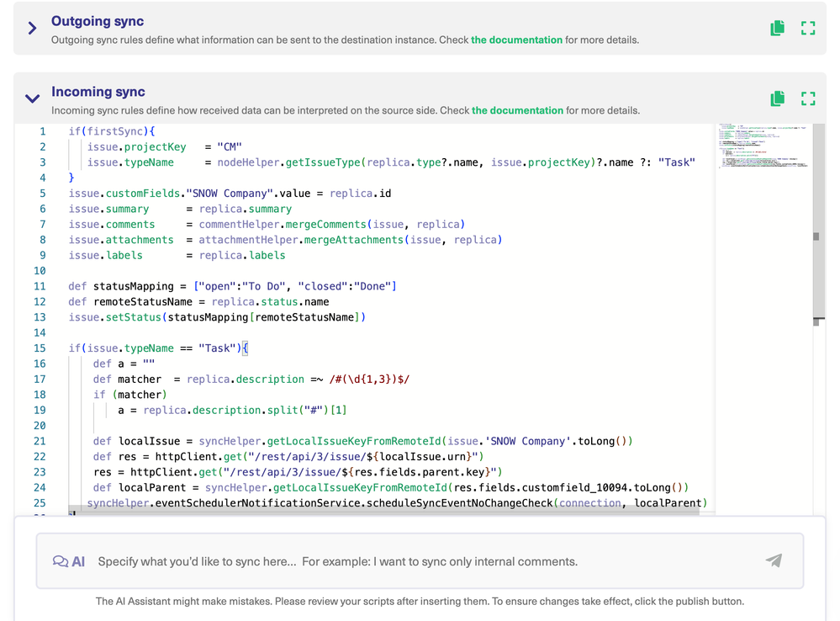The image size is (840, 621).
Task: Open documentation link in Outgoing sync
Action: [x=516, y=40]
